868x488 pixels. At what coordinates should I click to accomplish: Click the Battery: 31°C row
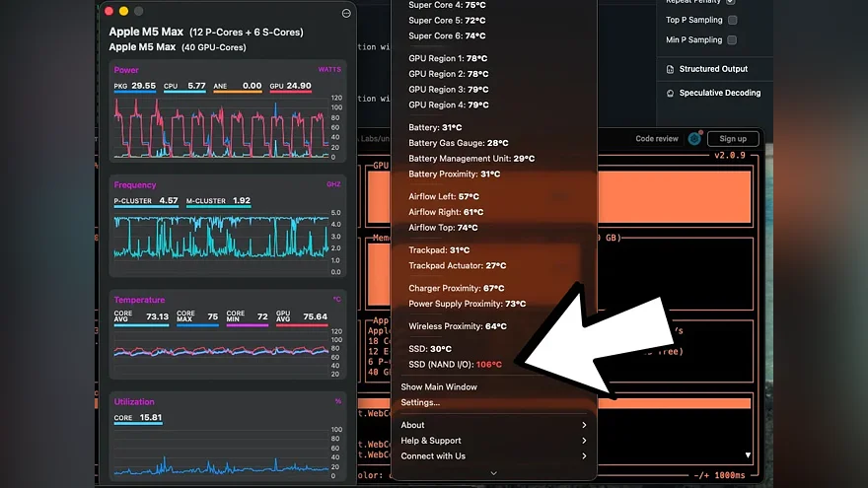point(435,127)
